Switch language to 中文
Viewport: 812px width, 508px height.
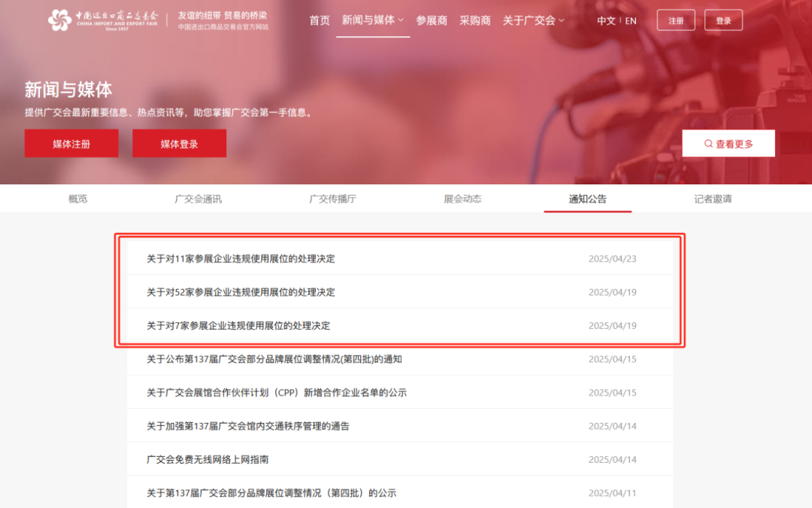606,20
